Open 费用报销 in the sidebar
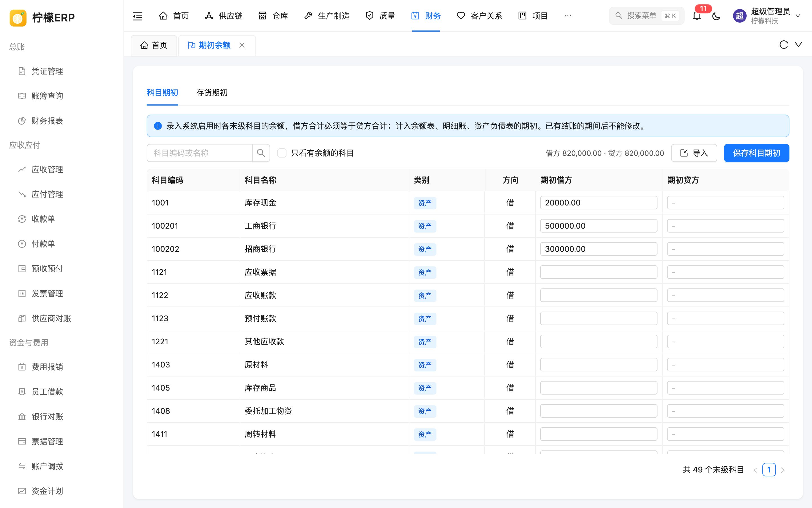 click(x=47, y=367)
